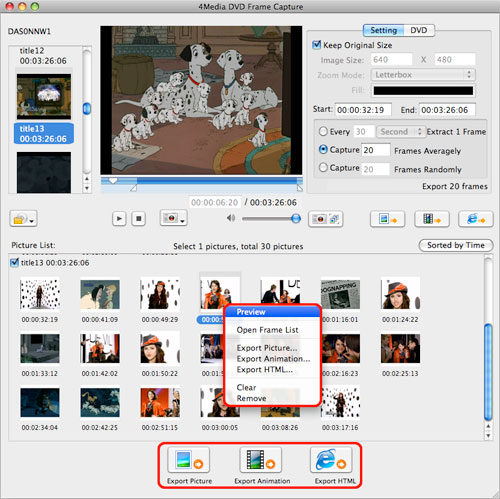Click the "Export 20 frames" text
Viewport: 500px width, 499px height.
click(x=455, y=186)
